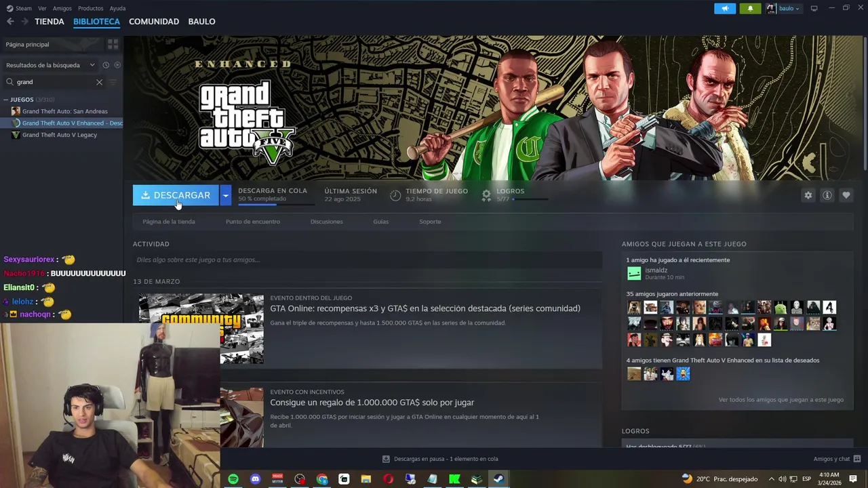Image resolution: width=868 pixels, height=488 pixels.
Task: Open Guías link
Action: (x=380, y=222)
